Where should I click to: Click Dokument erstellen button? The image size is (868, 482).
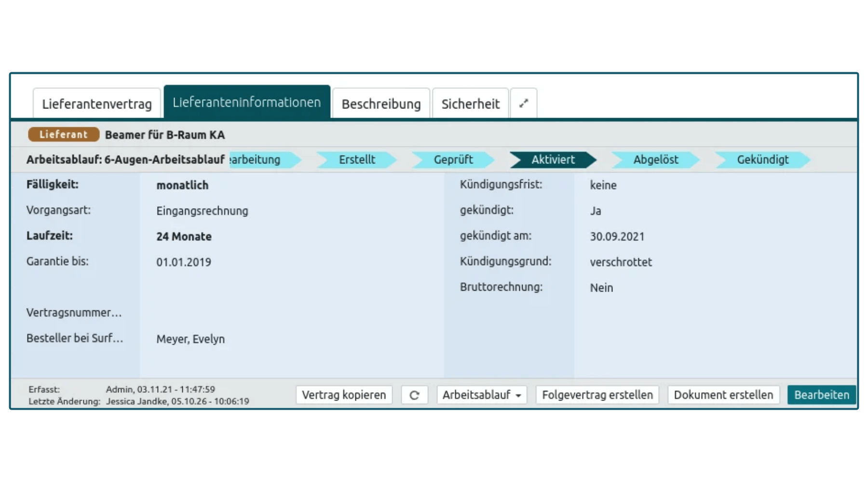coord(723,395)
